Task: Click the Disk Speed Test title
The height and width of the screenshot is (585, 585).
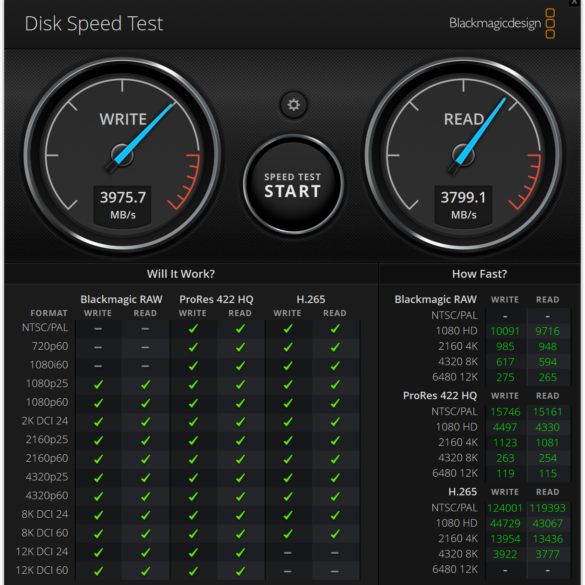Action: coord(94,24)
